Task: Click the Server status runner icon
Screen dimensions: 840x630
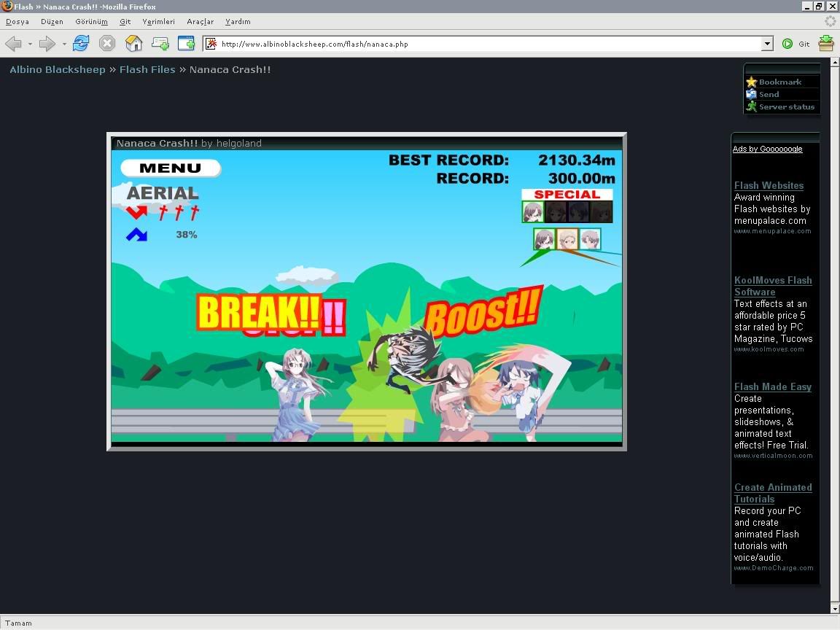Action: (x=751, y=106)
